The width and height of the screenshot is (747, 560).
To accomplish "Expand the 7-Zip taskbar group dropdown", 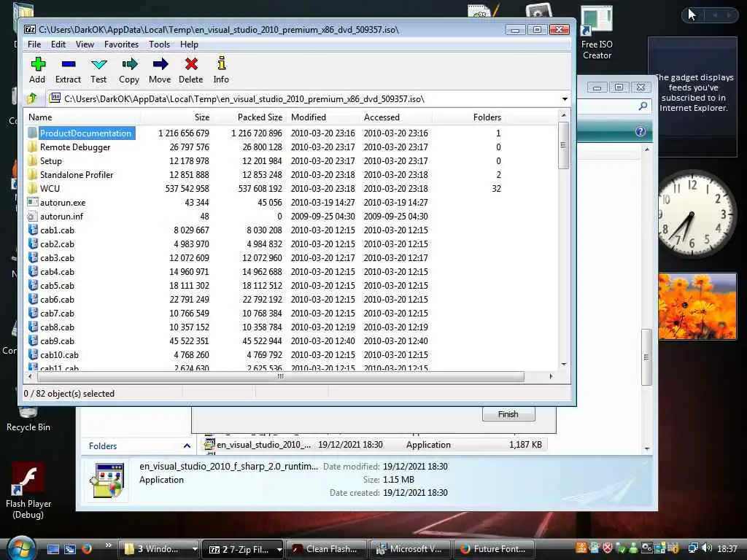I will click(279, 549).
